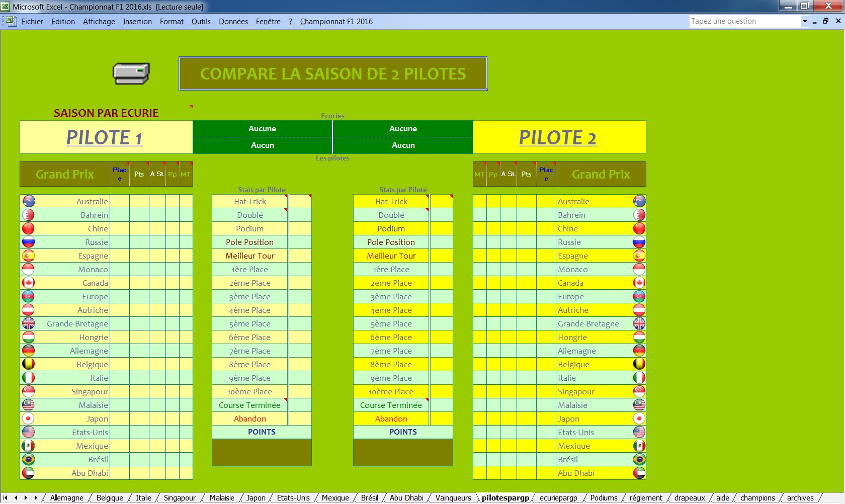
Task: Click the left Aucune team cell
Action: [x=262, y=129]
